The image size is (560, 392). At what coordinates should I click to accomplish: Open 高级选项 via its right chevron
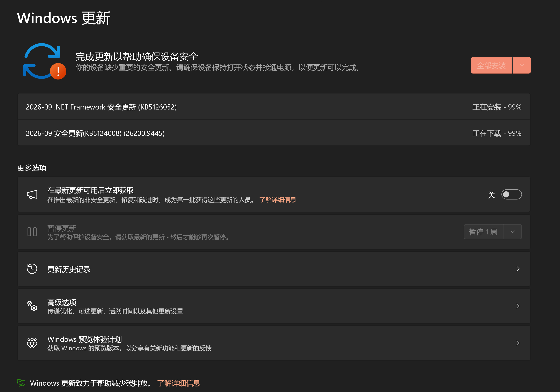tap(518, 306)
